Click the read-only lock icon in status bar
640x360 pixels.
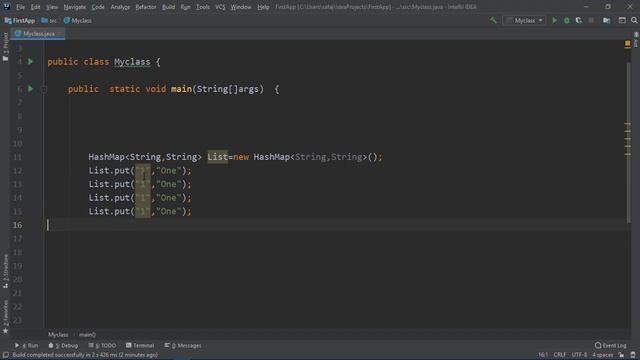pyautogui.click(x=621, y=355)
